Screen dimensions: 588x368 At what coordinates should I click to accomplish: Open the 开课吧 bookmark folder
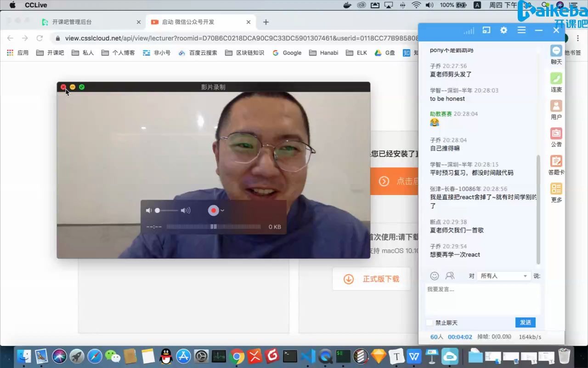[50, 53]
